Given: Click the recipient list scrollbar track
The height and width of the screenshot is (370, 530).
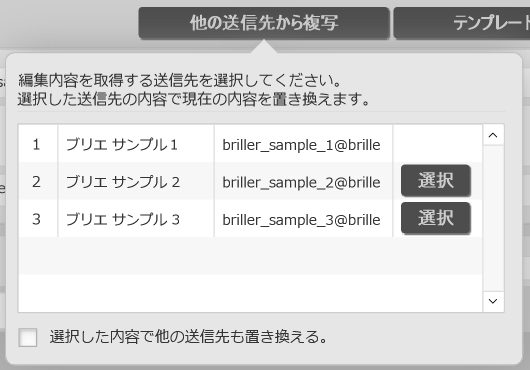Looking at the screenshot, I should pos(493,218).
